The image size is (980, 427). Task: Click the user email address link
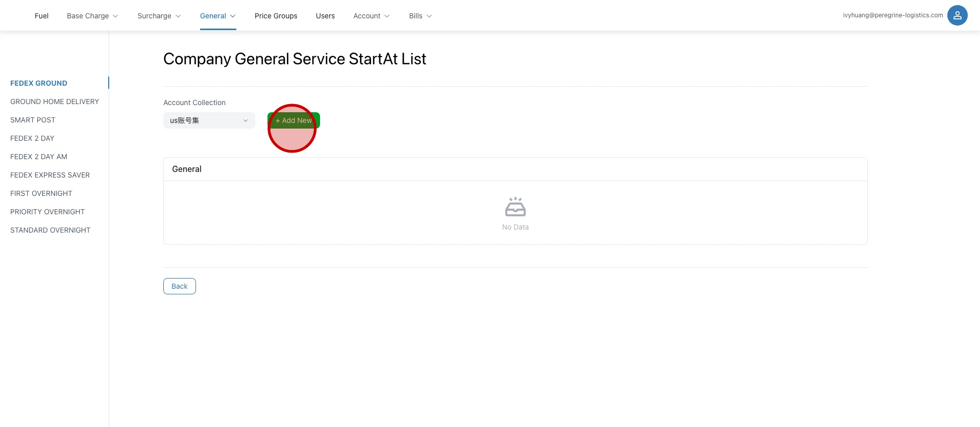[893, 15]
